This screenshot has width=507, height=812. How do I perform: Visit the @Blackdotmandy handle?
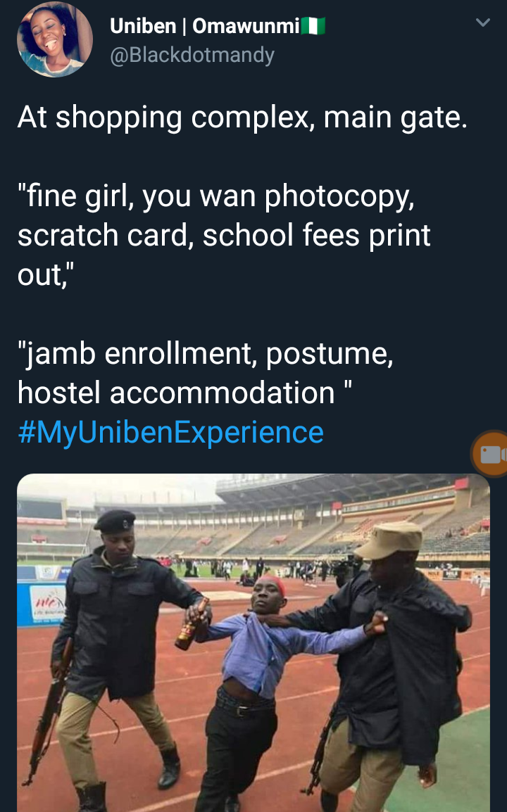[192, 55]
